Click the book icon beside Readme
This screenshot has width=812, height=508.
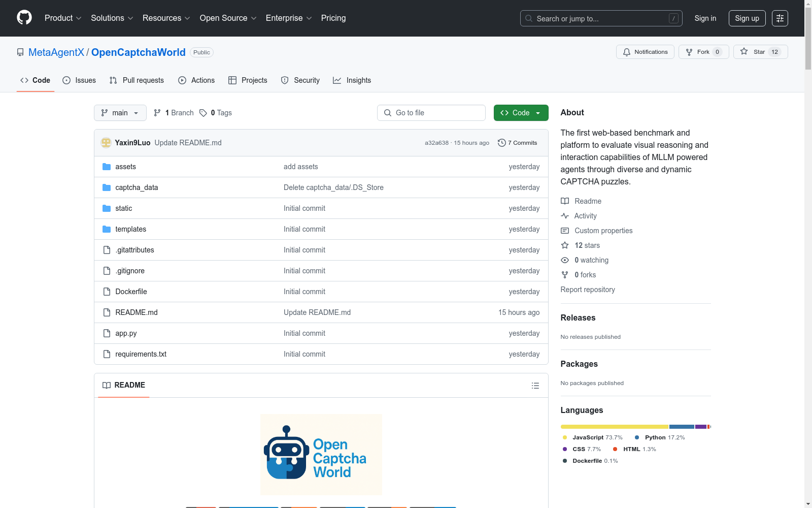click(565, 201)
